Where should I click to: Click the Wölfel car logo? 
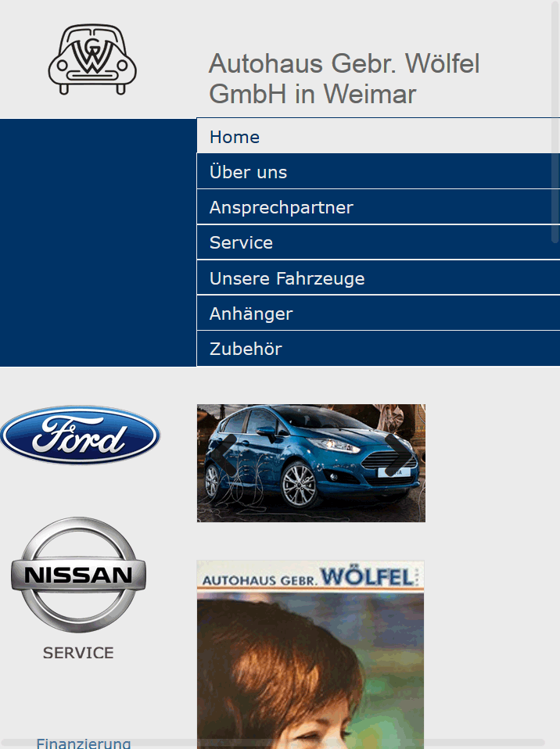point(92,59)
